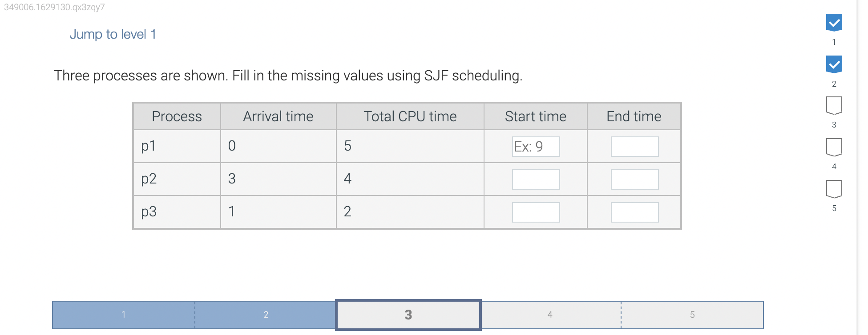868x335 pixels.
Task: Click segment 1 of the progress bar
Action: 123,315
